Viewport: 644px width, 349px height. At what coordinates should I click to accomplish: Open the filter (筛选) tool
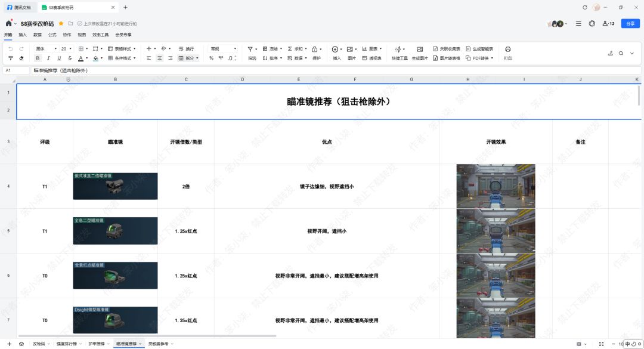point(252,53)
